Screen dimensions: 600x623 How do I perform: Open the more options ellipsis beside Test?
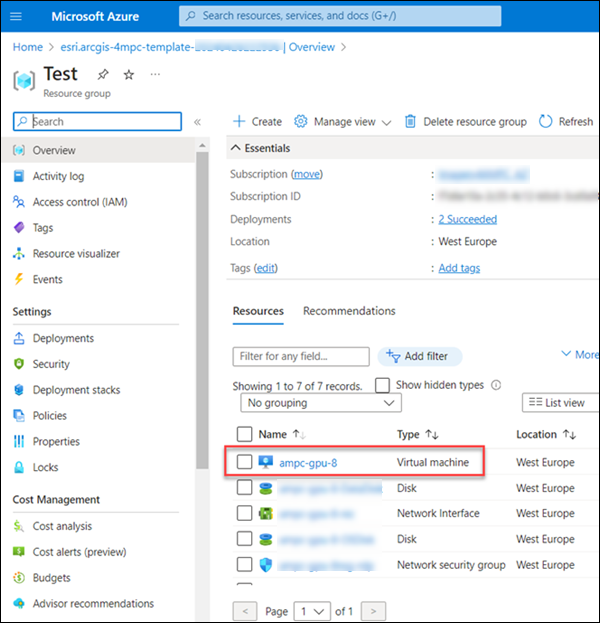(x=155, y=74)
